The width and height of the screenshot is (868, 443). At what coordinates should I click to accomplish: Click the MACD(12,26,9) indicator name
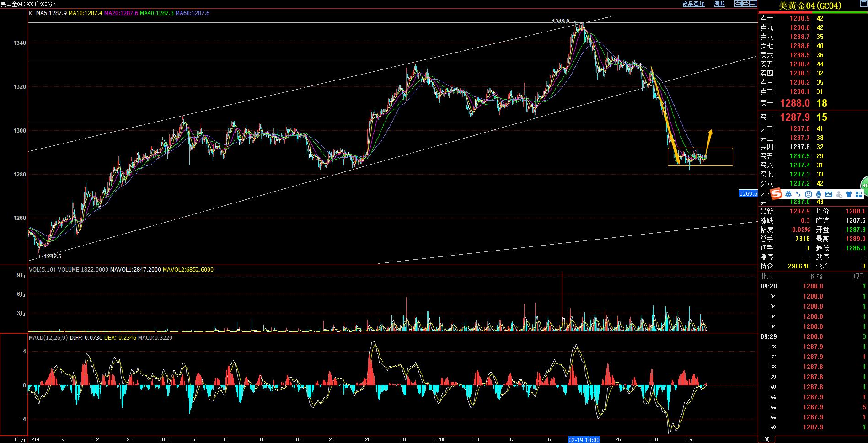[48, 338]
